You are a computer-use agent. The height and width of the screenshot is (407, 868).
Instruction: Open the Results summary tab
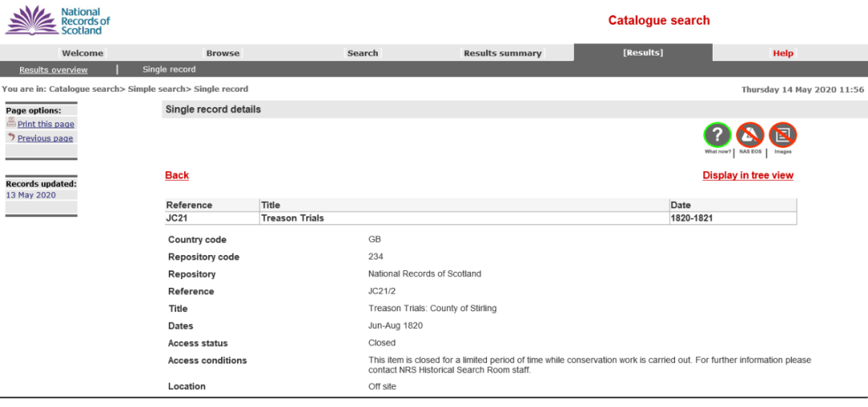pyautogui.click(x=502, y=53)
